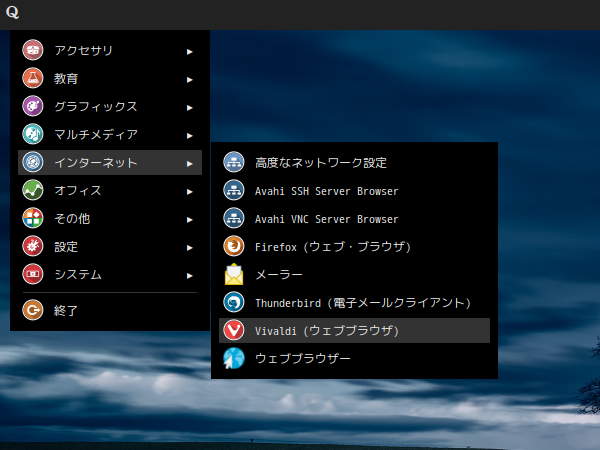Click the オフィス chart icon

pyautogui.click(x=33, y=190)
